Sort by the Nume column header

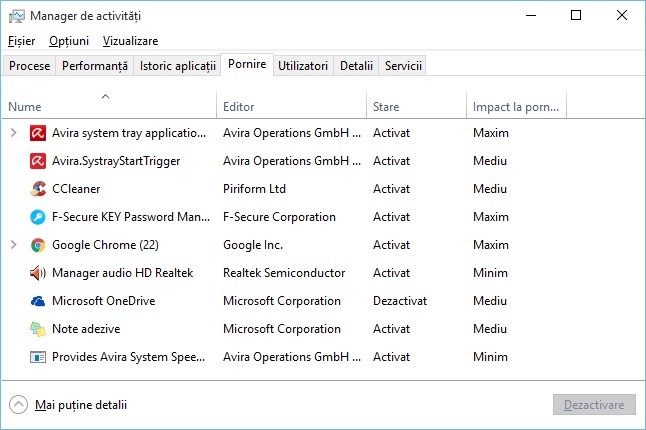coord(110,107)
